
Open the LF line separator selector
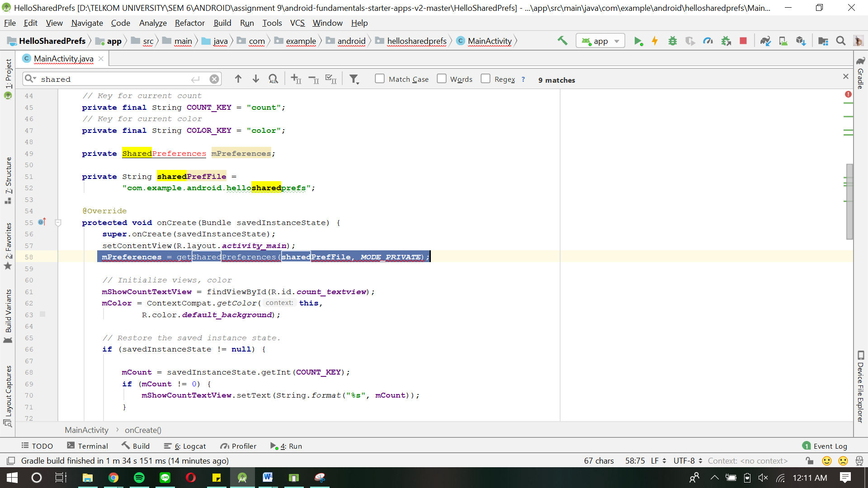658,460
